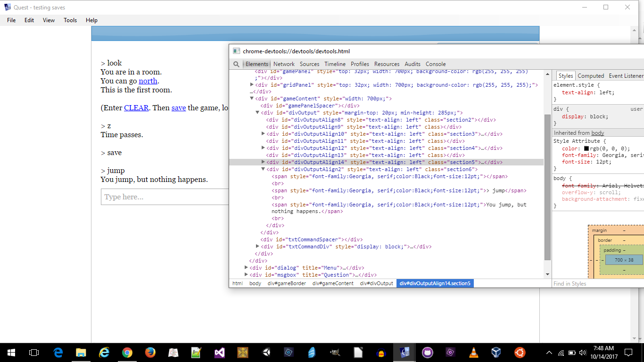This screenshot has height=362, width=644.
Task: Open the Help menu
Action: (91, 20)
